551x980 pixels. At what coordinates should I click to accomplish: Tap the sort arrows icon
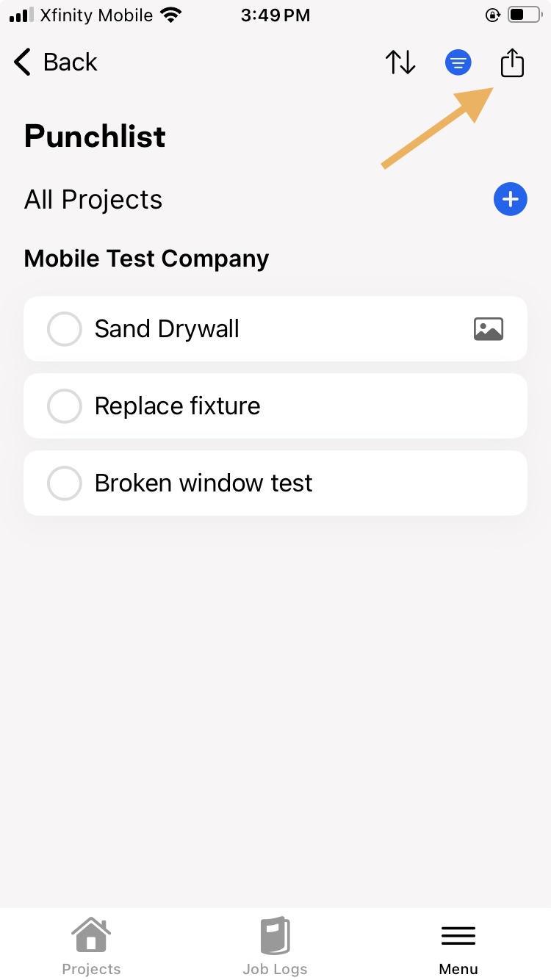pyautogui.click(x=400, y=62)
